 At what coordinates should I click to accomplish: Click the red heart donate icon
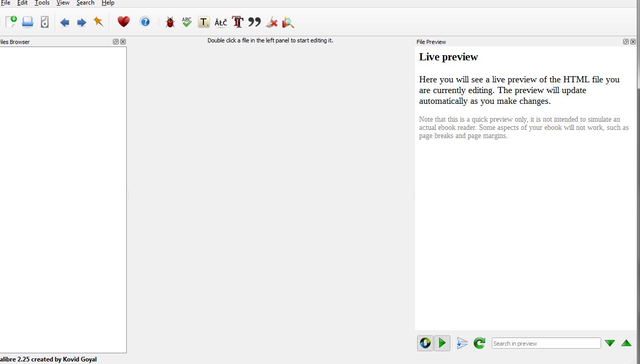pos(124,22)
